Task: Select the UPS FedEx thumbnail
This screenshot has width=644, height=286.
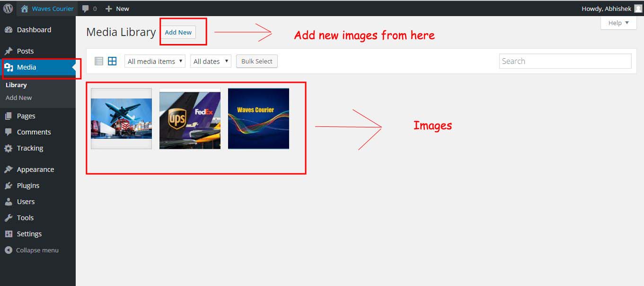Action: pyautogui.click(x=190, y=118)
